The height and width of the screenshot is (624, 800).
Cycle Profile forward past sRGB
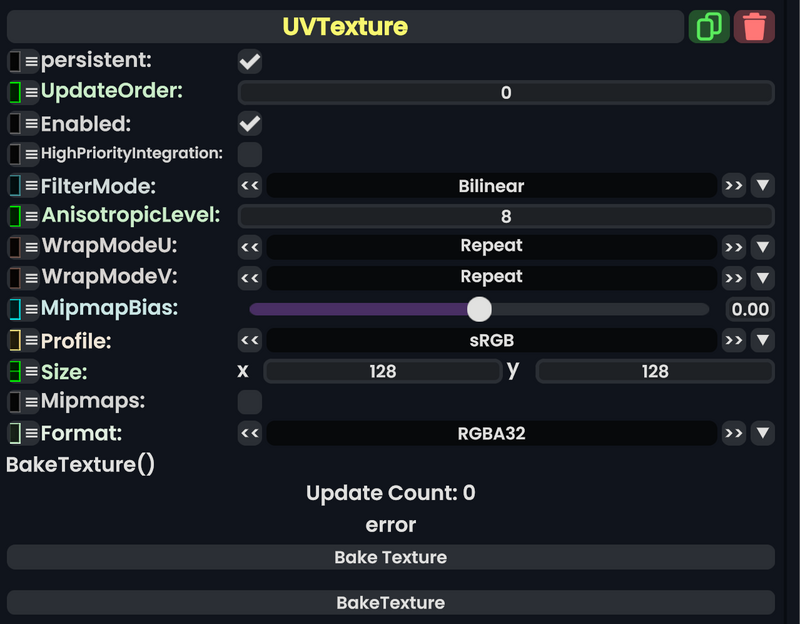[x=733, y=340]
